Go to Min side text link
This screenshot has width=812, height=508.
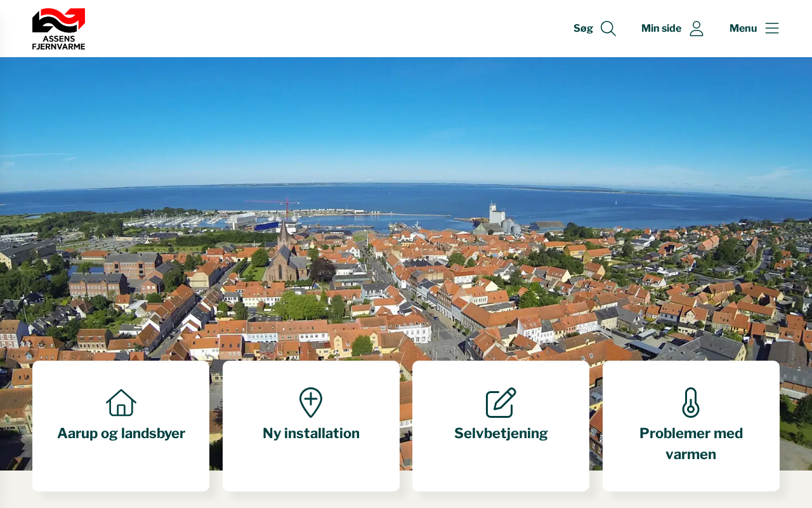point(661,29)
